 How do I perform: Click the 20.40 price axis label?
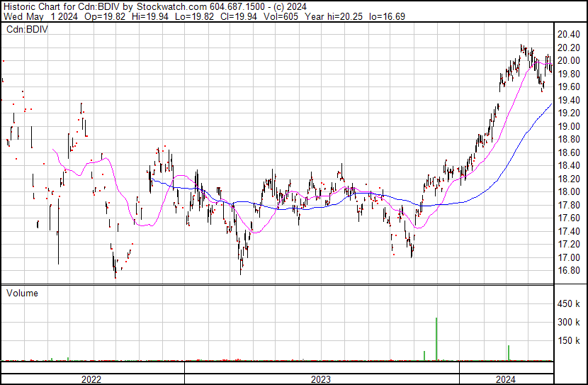569,35
